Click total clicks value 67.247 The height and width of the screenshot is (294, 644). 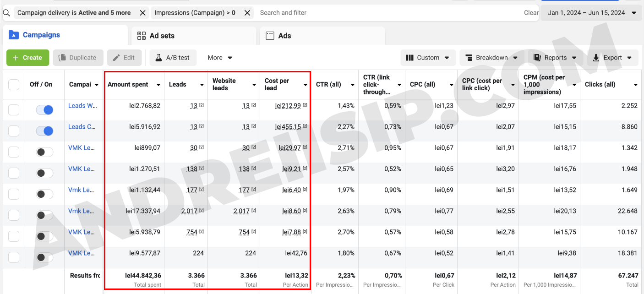(628, 276)
